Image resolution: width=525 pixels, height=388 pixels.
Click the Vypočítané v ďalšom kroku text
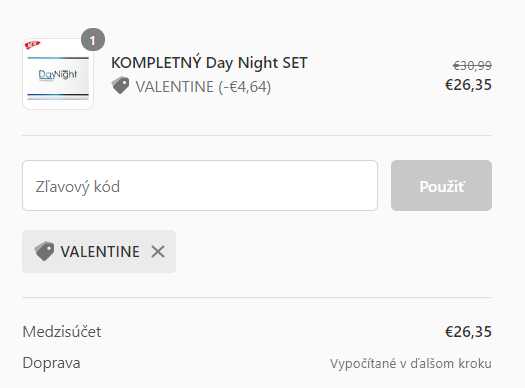pos(411,364)
